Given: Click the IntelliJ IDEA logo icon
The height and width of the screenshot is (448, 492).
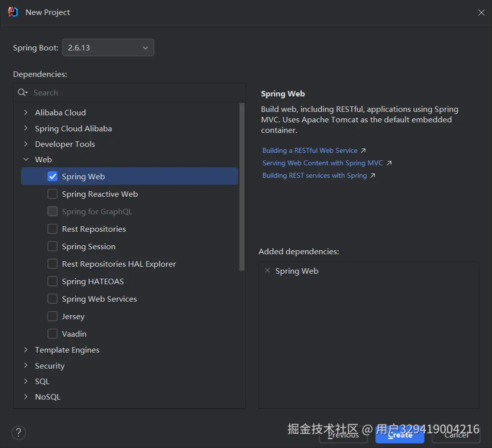Looking at the screenshot, I should pyautogui.click(x=13, y=12).
